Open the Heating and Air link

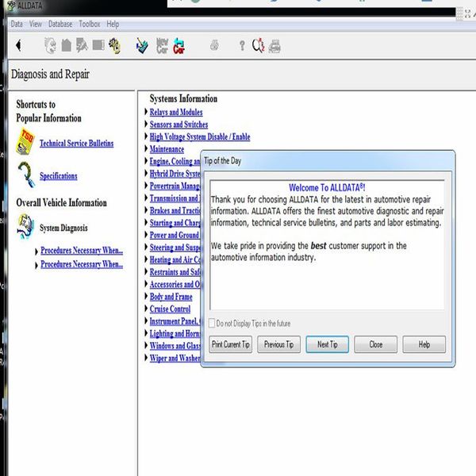pos(175,259)
